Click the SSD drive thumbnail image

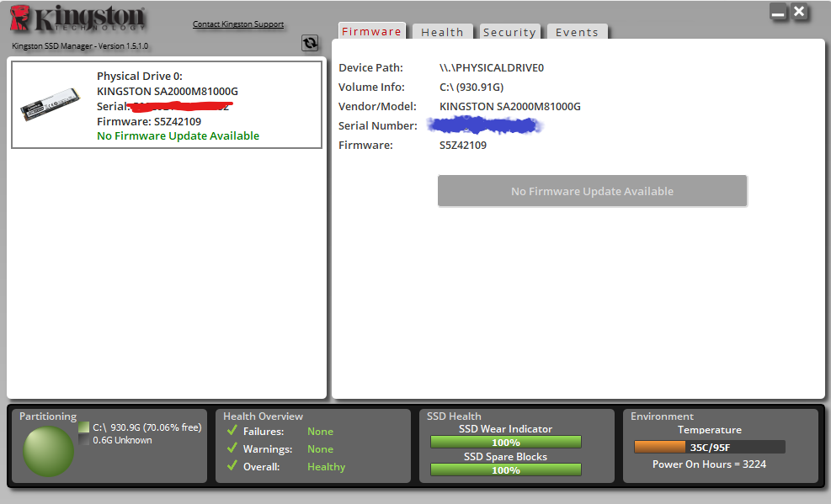[51, 103]
